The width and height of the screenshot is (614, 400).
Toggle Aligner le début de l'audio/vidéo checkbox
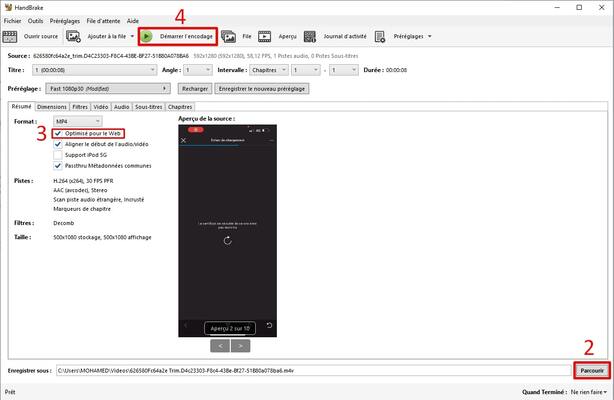coord(58,145)
